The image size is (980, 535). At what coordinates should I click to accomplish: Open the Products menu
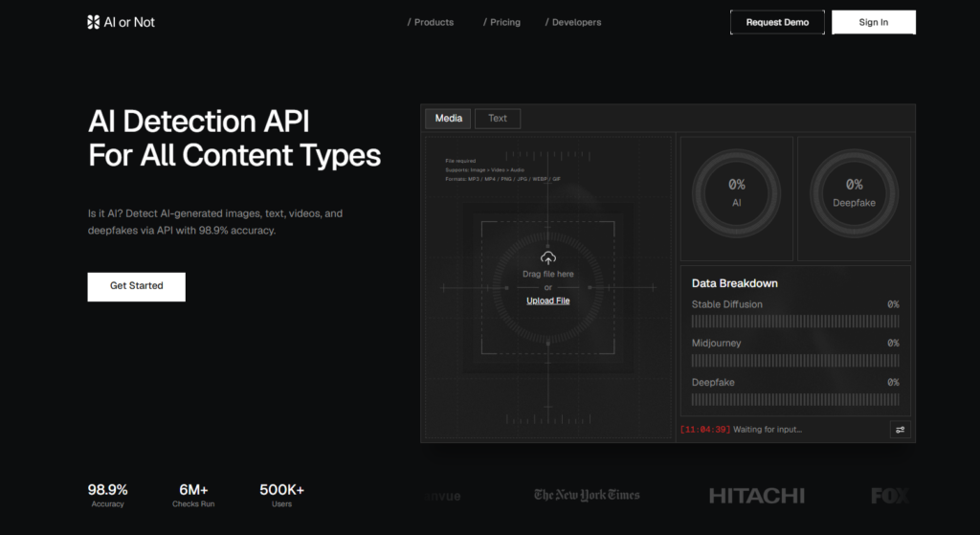[431, 23]
